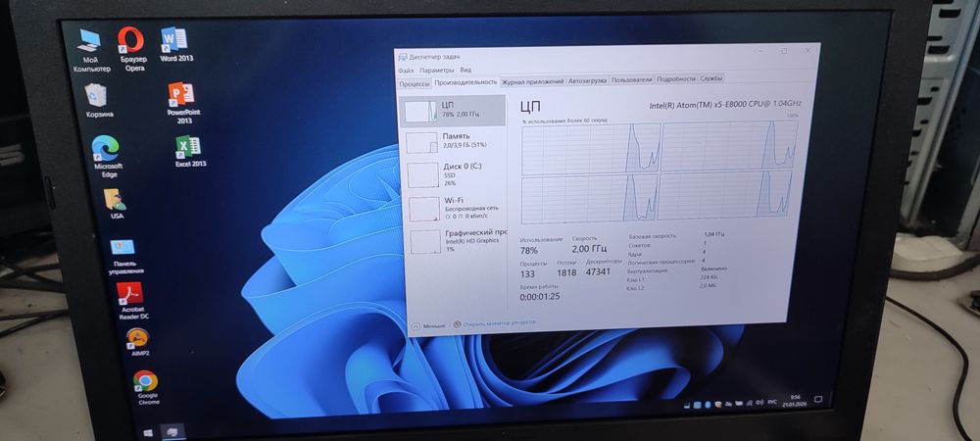Image resolution: width=980 pixels, height=441 pixels.
Task: Open the network tray icon
Action: pyautogui.click(x=750, y=402)
